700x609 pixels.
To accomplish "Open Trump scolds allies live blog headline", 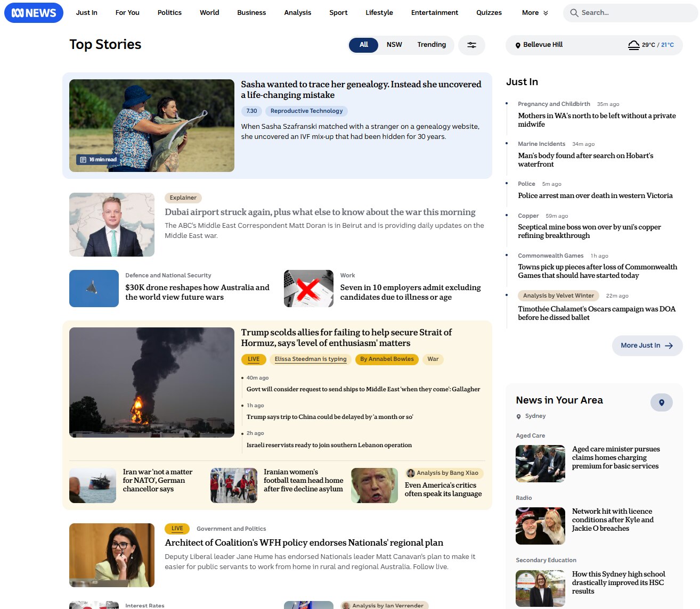I will (x=346, y=338).
